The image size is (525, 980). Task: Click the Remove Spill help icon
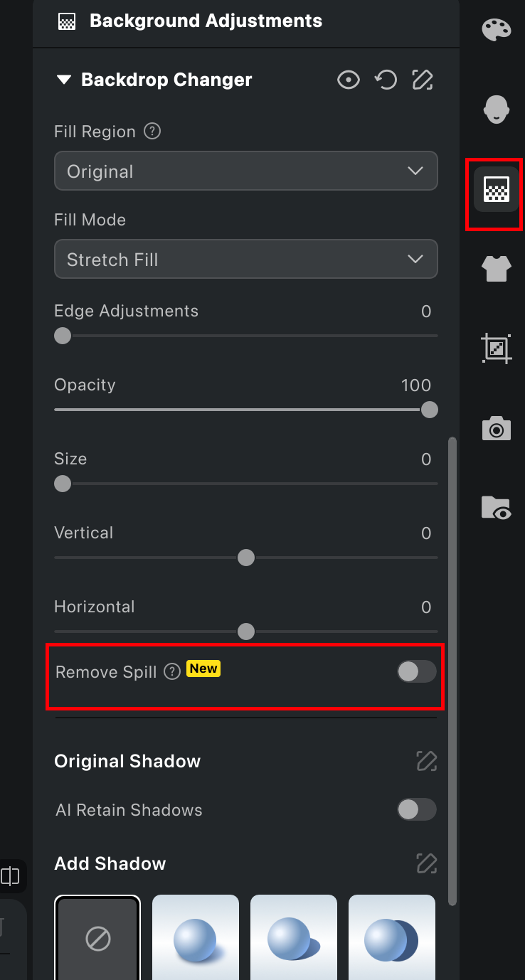coord(171,671)
